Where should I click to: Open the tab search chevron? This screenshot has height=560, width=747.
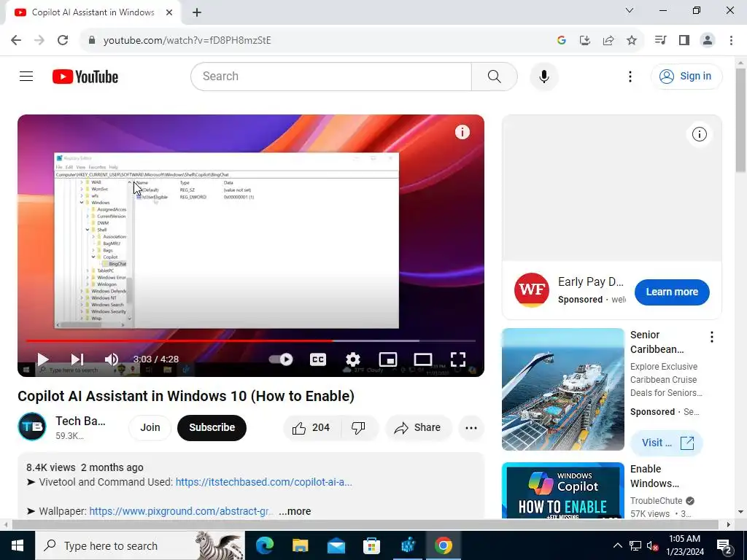pyautogui.click(x=630, y=10)
